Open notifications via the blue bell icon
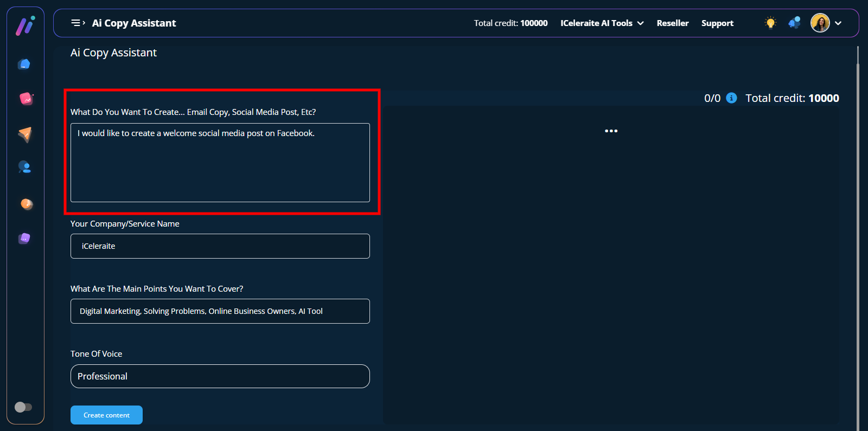This screenshot has height=431, width=868. pos(794,23)
